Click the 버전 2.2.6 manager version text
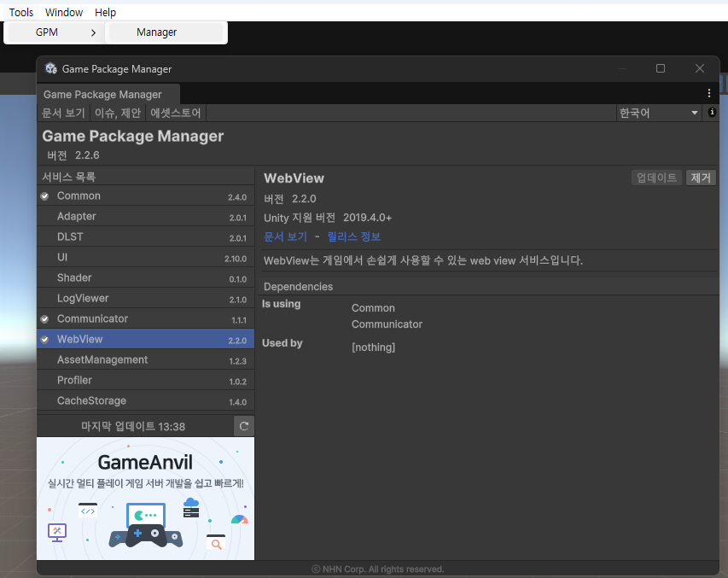Image resolution: width=728 pixels, height=578 pixels. (73, 155)
